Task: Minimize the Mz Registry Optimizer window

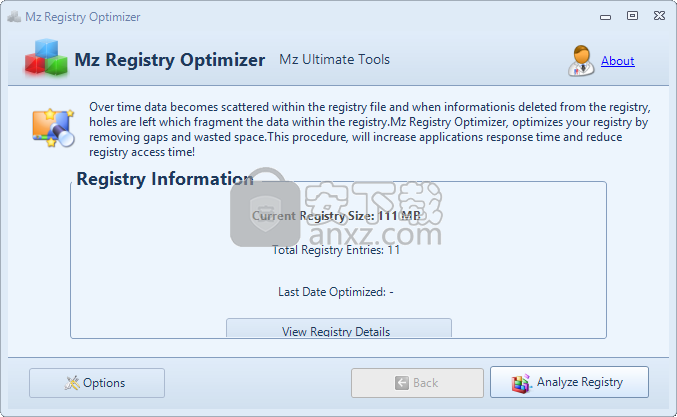Action: [605, 17]
